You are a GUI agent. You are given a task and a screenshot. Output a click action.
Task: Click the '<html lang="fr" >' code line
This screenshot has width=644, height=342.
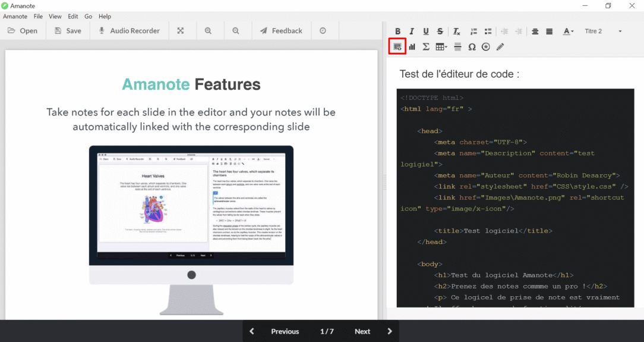(x=436, y=109)
